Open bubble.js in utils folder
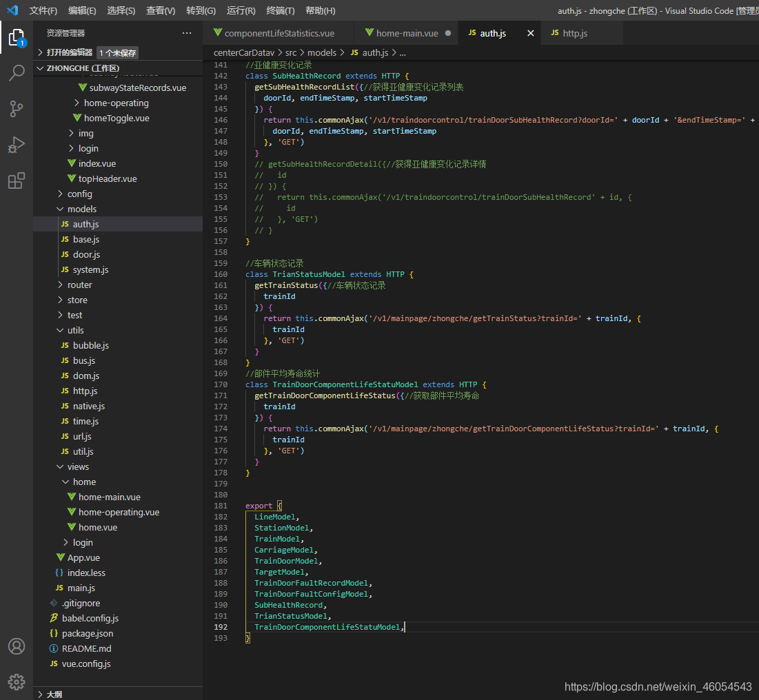 tap(91, 345)
